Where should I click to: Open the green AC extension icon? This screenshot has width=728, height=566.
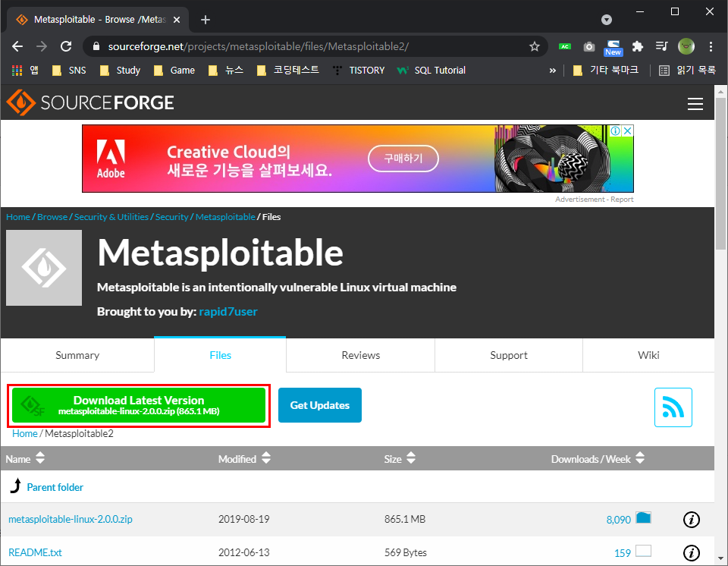[x=565, y=46]
